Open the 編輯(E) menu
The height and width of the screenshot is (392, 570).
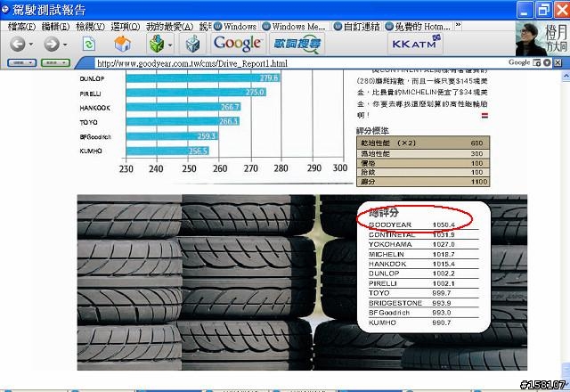pos(55,27)
